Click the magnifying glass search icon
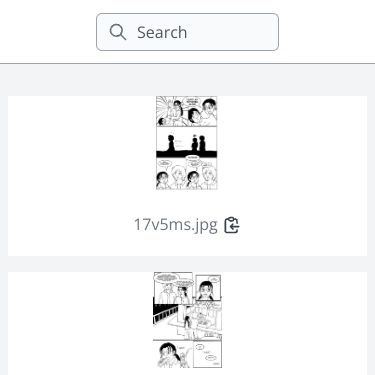Viewport: 375px width, 375px height. coord(118,32)
